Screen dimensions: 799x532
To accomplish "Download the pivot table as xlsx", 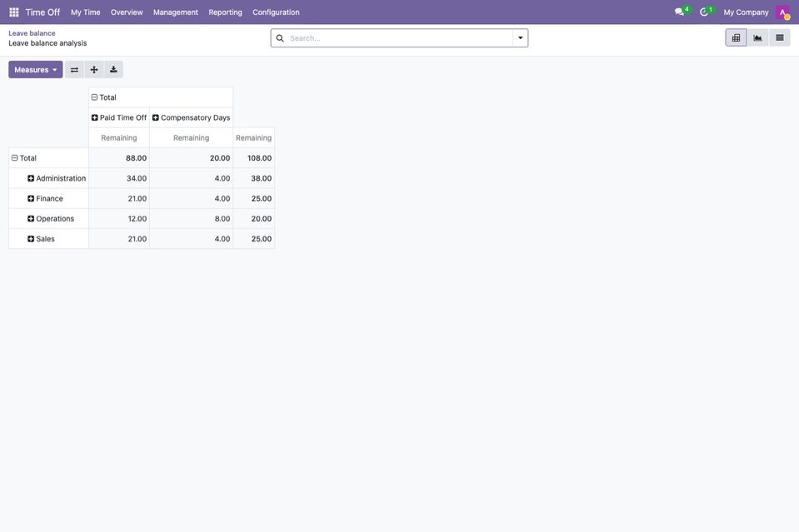I will 113,70.
